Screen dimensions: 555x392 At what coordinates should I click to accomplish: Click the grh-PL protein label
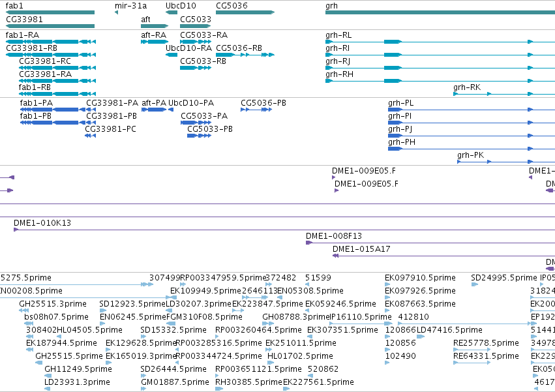pyautogui.click(x=400, y=103)
